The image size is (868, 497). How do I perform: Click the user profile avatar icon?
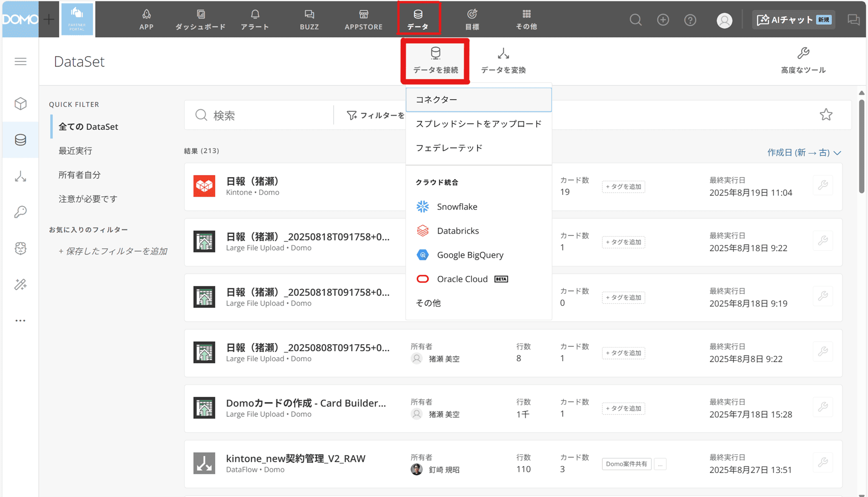[724, 20]
